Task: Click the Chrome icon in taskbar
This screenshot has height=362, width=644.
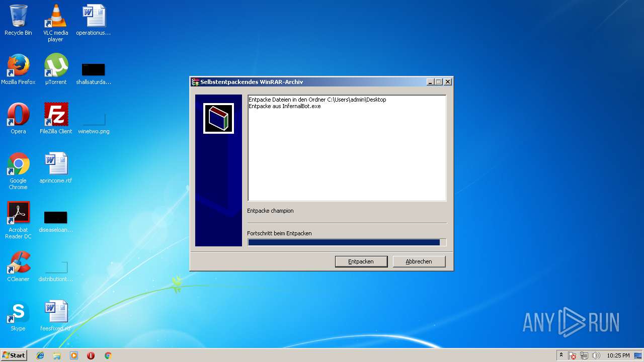Action: click(x=108, y=355)
